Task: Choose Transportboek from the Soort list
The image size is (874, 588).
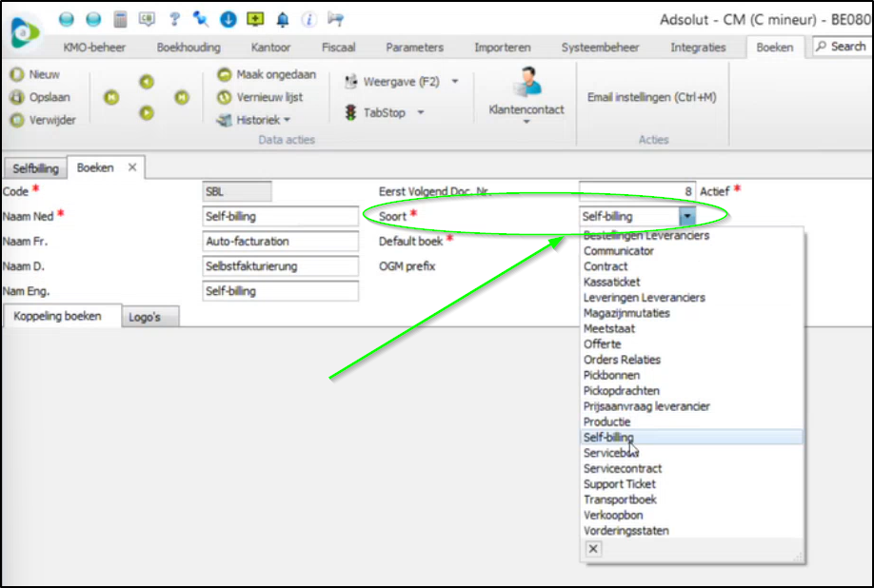Action: [x=620, y=500]
